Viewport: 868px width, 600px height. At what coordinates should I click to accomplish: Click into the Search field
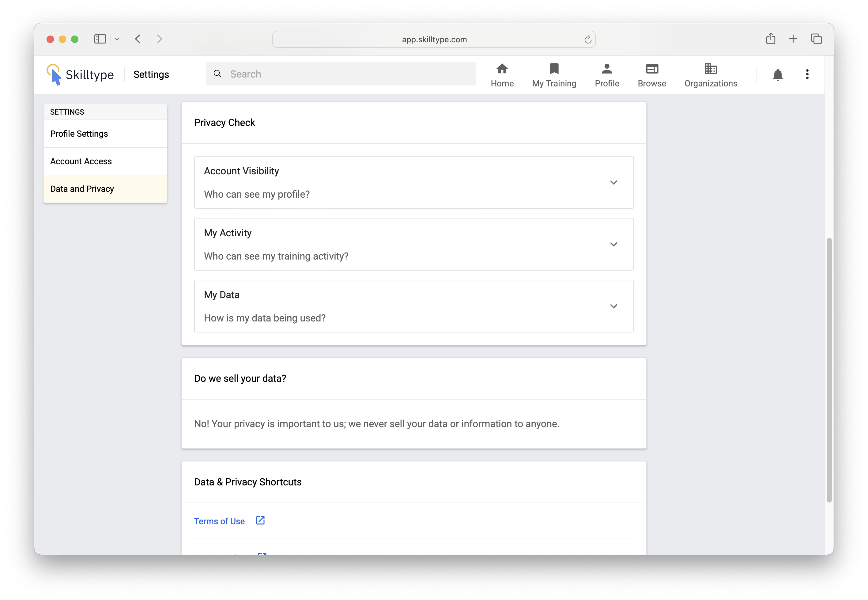346,74
